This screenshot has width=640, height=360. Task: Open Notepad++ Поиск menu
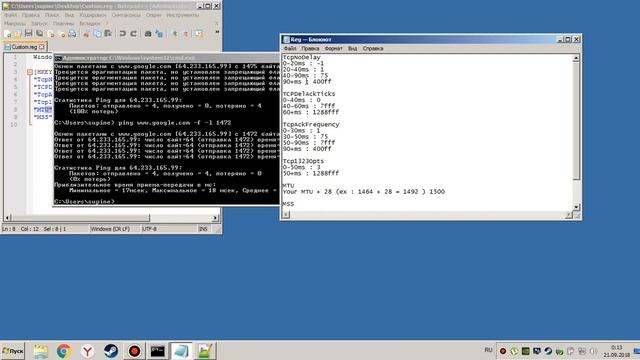coord(52,15)
